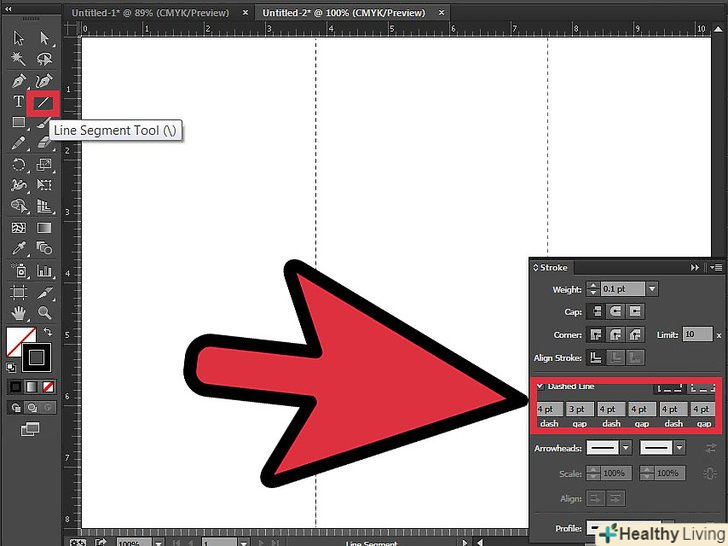Switch to the Untitled-2 document tab
The image size is (728, 546).
coord(344,13)
